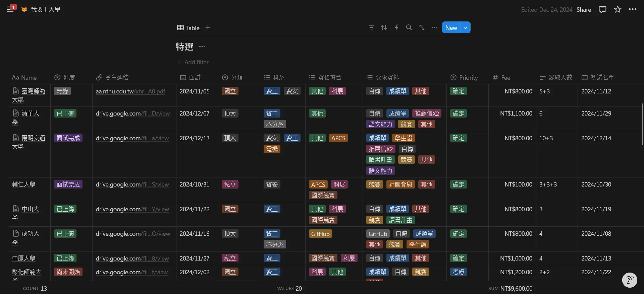Open the Name column header
The height and width of the screenshot is (294, 644).
pyautogui.click(x=30, y=77)
